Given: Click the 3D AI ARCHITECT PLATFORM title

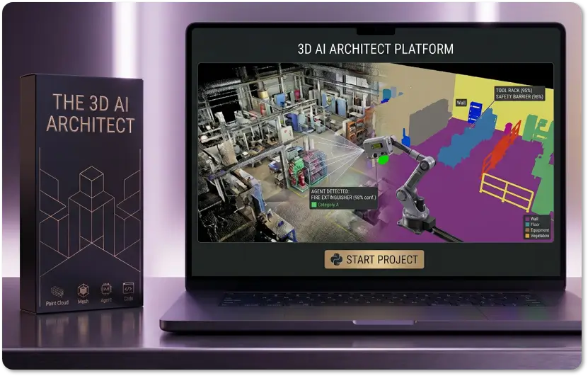Looking at the screenshot, I should click(375, 49).
